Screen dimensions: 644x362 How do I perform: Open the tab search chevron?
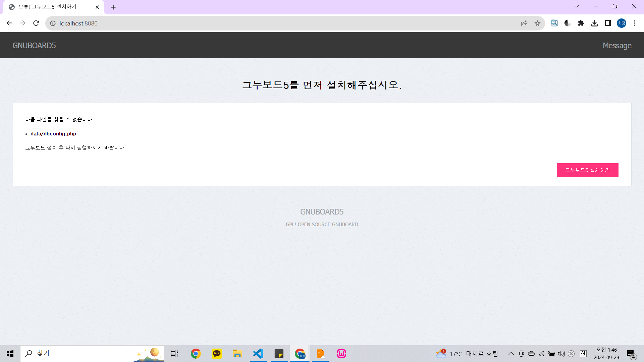577,6
